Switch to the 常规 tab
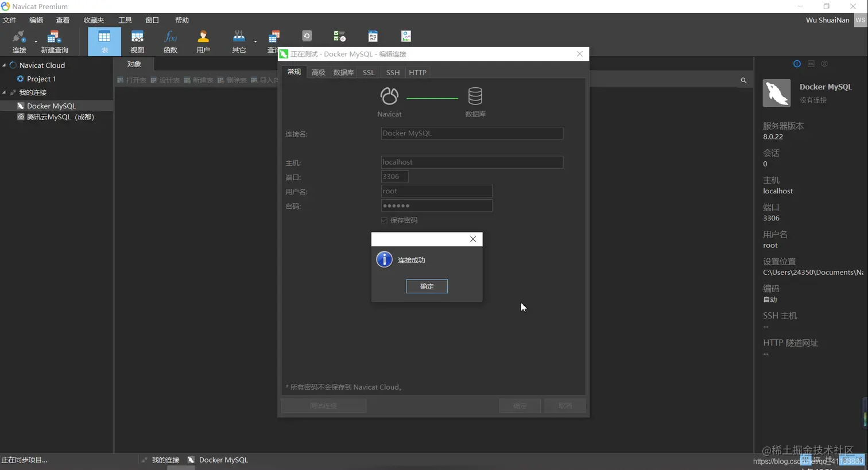The image size is (868, 470). click(294, 72)
